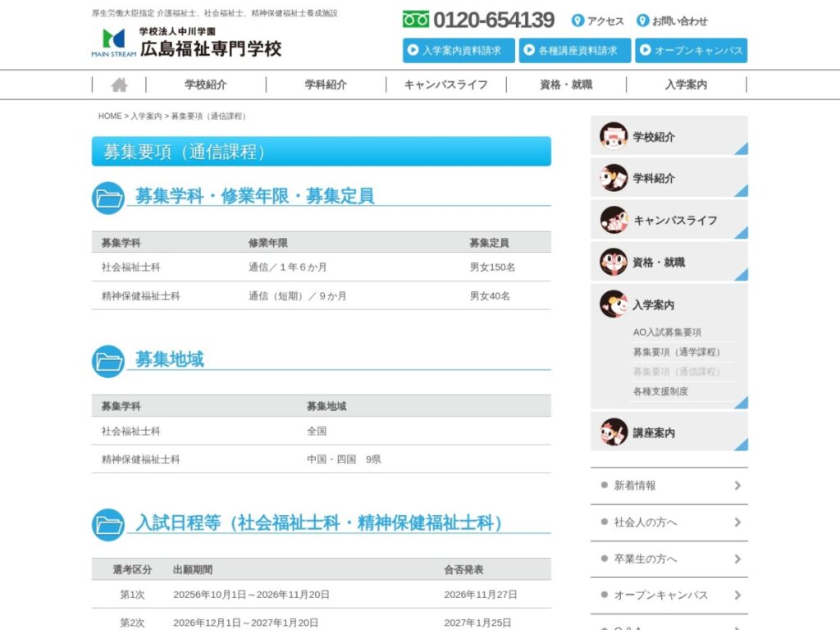Open the 学校紹介 top navigation menu

pos(206,84)
